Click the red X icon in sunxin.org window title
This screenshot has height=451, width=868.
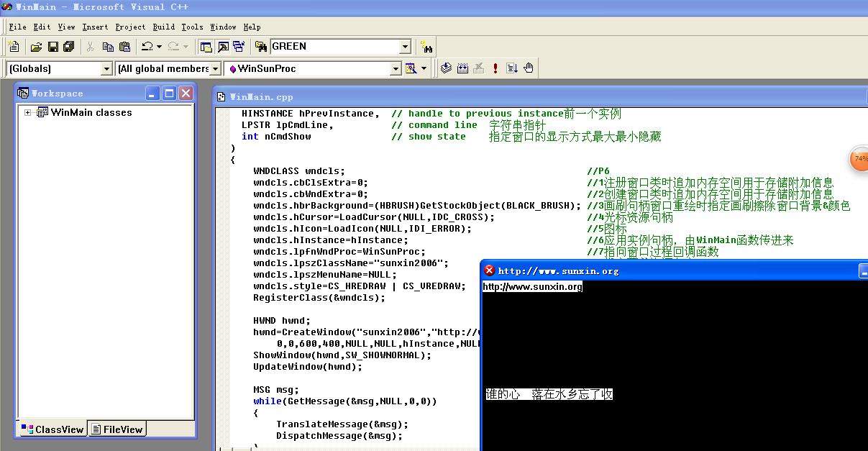click(489, 270)
